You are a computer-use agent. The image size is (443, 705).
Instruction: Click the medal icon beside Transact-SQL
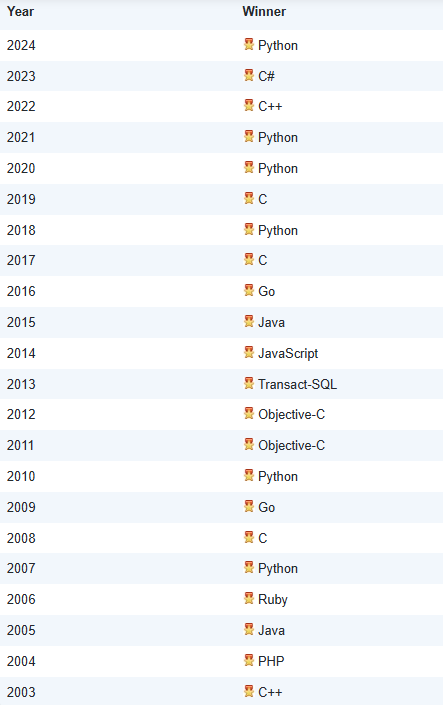click(249, 383)
